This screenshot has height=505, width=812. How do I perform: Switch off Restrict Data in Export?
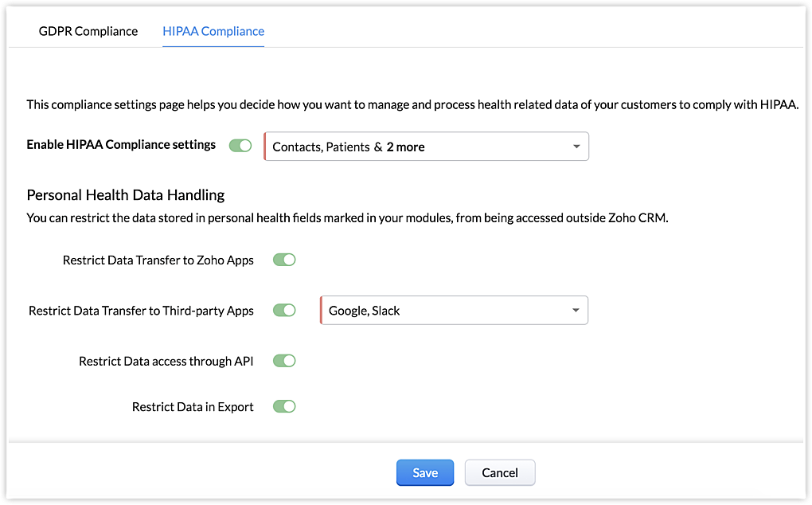pos(284,406)
